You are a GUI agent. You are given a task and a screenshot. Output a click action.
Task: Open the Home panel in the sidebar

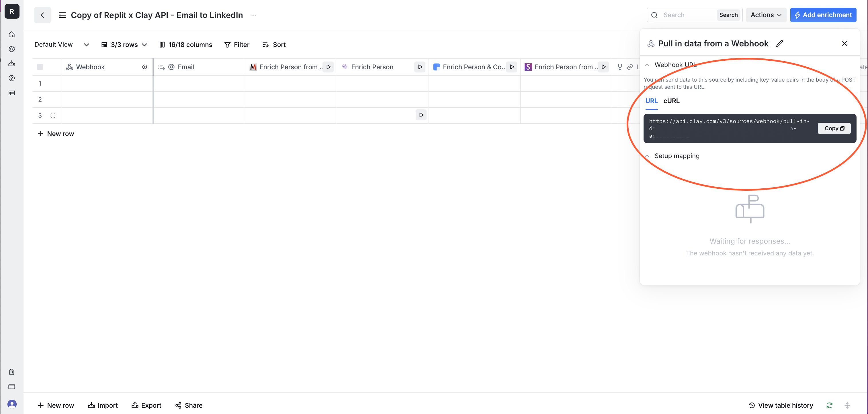(12, 34)
